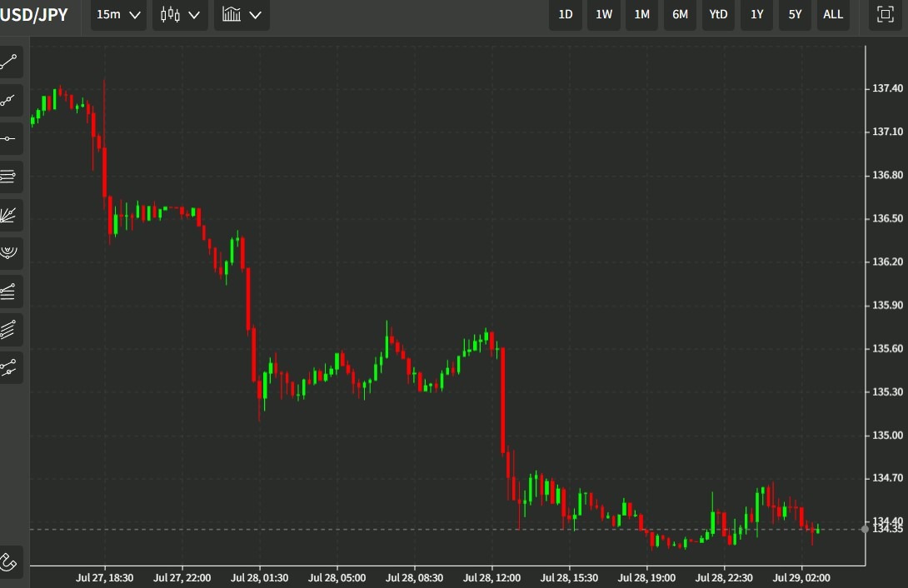Viewport: 908px width, 588px height.
Task: Open the indicators dropdown
Action: click(x=242, y=14)
